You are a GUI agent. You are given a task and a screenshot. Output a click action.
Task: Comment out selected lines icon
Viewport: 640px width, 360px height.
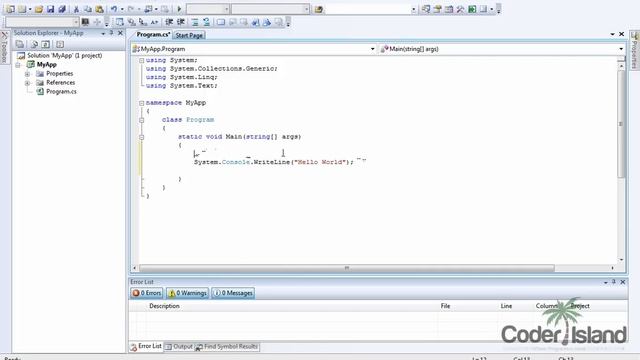click(x=195, y=22)
